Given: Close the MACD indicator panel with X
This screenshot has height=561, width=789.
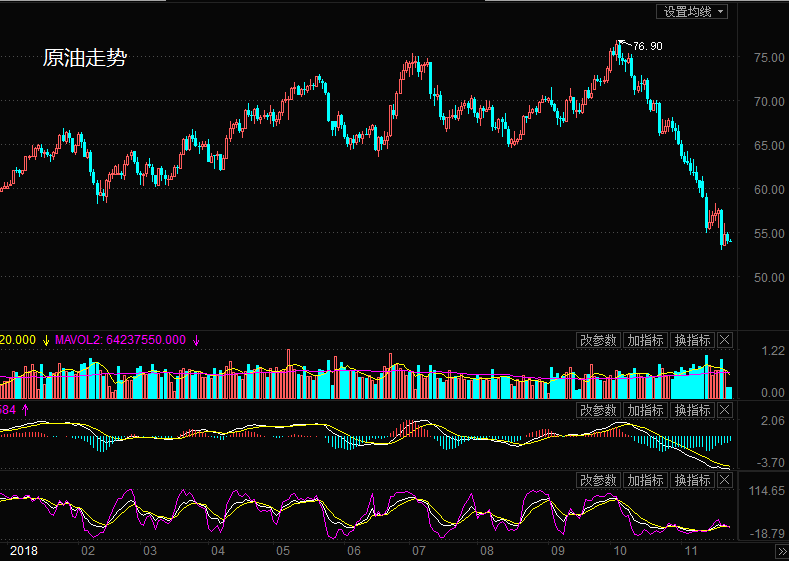Looking at the screenshot, I should point(724,410).
